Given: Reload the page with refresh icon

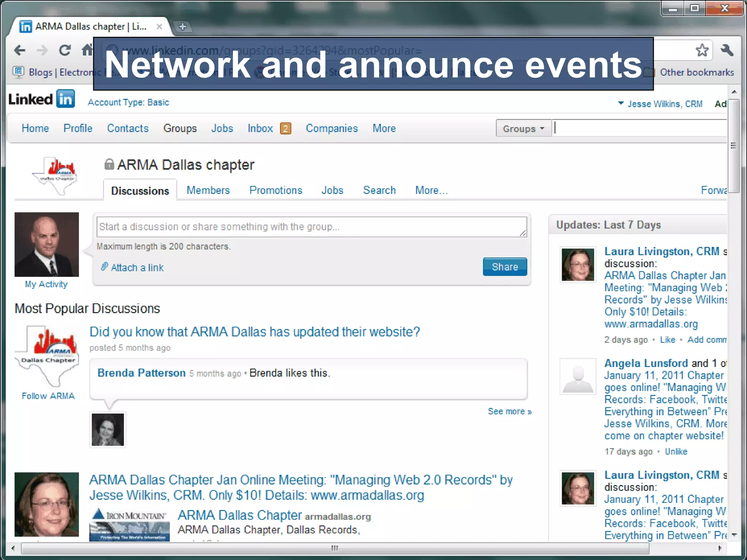Looking at the screenshot, I should tap(65, 50).
